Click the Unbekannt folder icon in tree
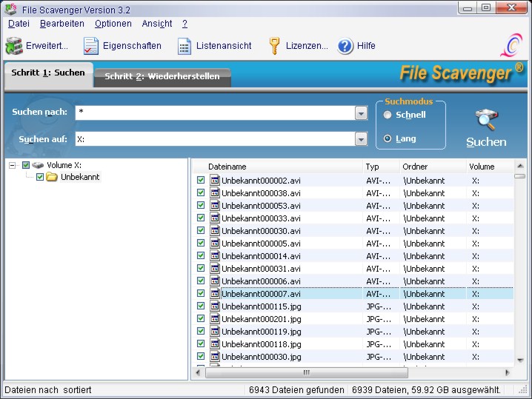Screen dimensions: 532x399 pyautogui.click(x=52, y=177)
